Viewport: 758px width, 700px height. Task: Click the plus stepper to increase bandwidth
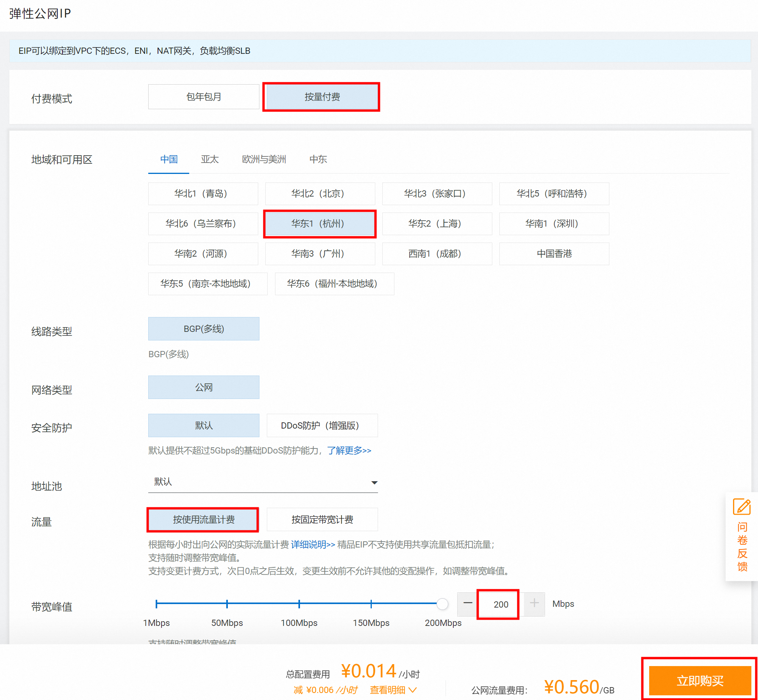533,604
